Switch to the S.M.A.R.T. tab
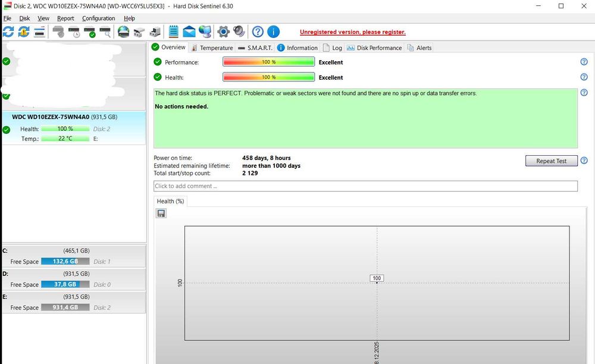This screenshot has height=364, width=595. [255, 48]
